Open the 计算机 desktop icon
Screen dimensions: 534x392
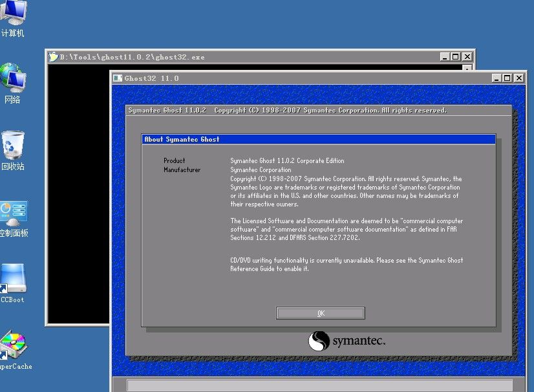point(13,19)
